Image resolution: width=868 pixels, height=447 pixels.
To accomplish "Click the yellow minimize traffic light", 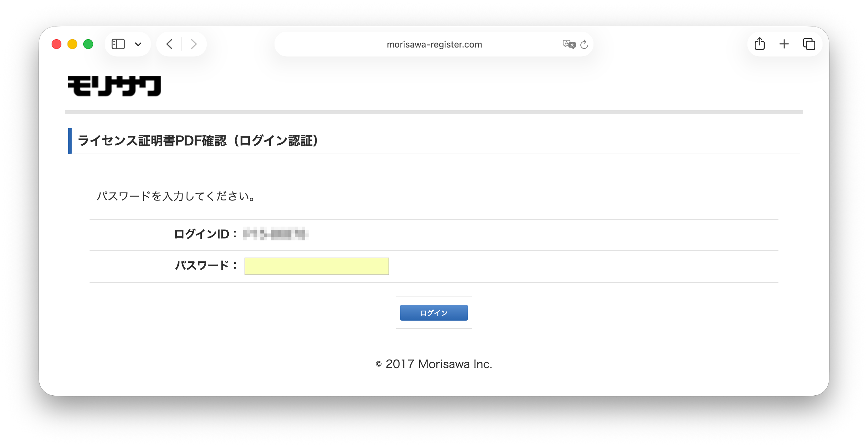I will pos(72,44).
